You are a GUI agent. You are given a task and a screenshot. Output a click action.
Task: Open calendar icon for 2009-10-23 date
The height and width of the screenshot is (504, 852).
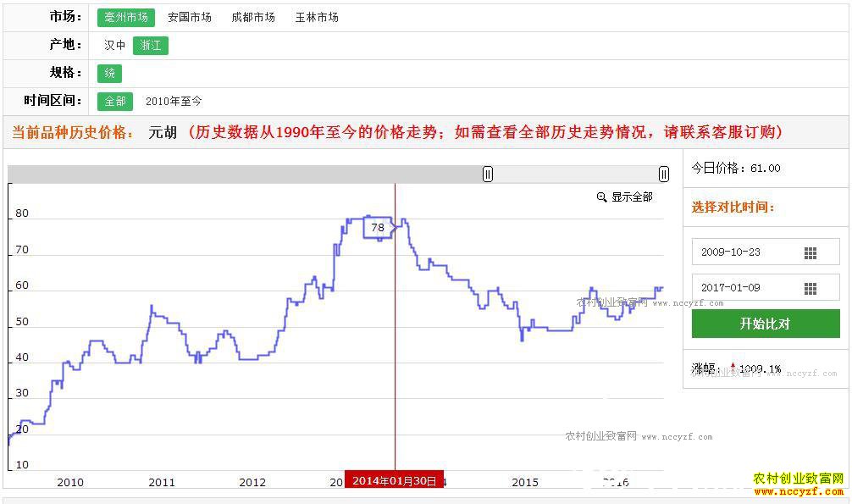(x=810, y=253)
